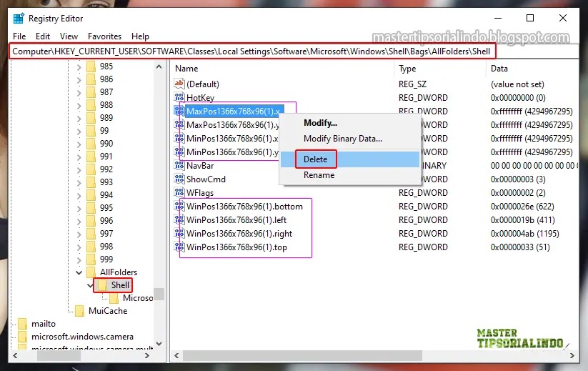Viewport: 588px width, 371px height.
Task: Select the 992 key in the tree
Action: pyautogui.click(x=106, y=169)
